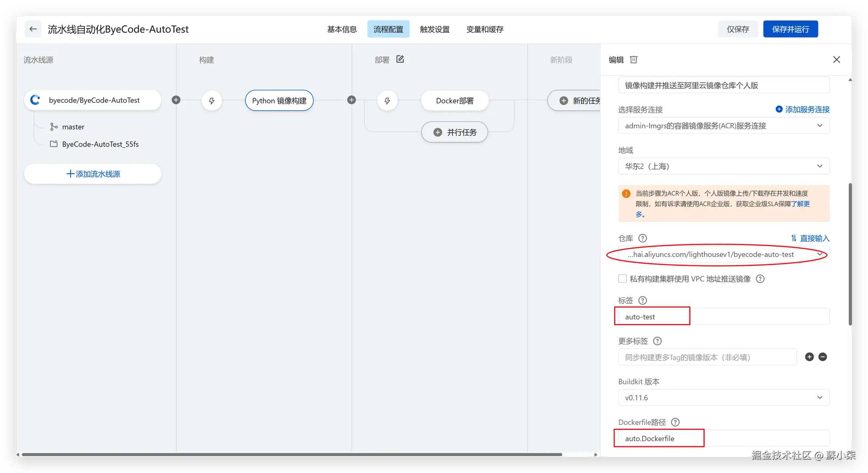Click the Dockerfile路径 input field
Image resolution: width=868 pixels, height=473 pixels.
click(723, 439)
